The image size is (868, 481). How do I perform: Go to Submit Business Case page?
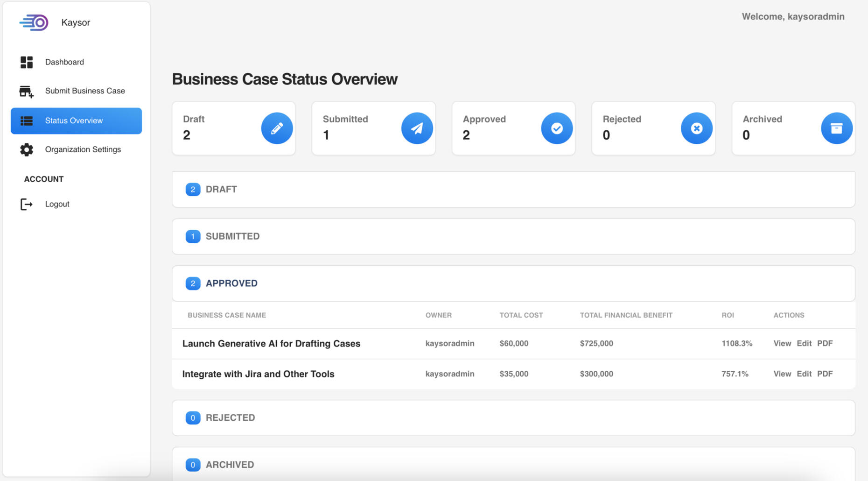tap(85, 91)
